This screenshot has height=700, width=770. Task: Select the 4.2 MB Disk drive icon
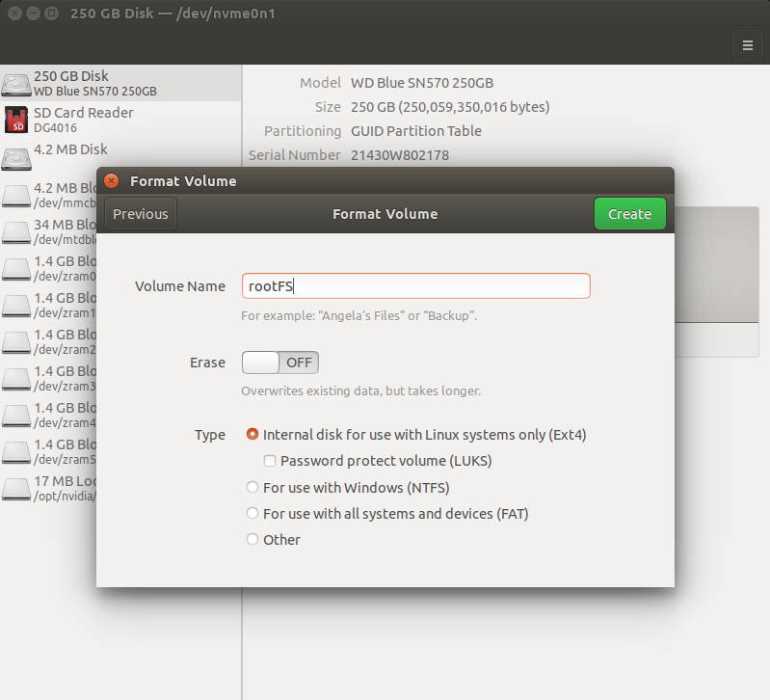click(x=16, y=158)
